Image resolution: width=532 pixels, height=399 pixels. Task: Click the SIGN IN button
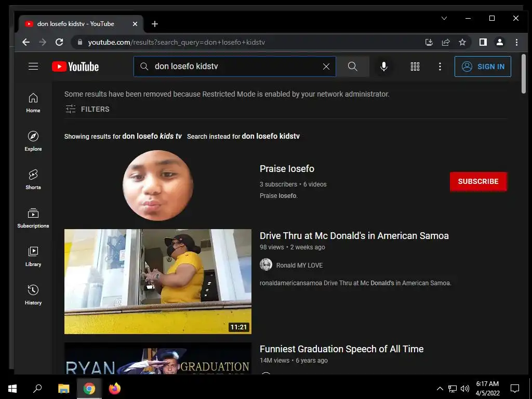tap(483, 66)
